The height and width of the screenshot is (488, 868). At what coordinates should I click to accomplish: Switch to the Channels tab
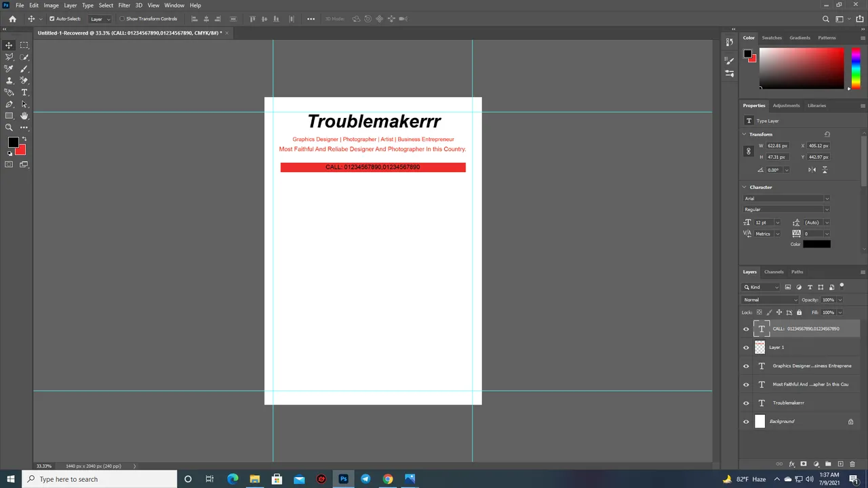774,272
